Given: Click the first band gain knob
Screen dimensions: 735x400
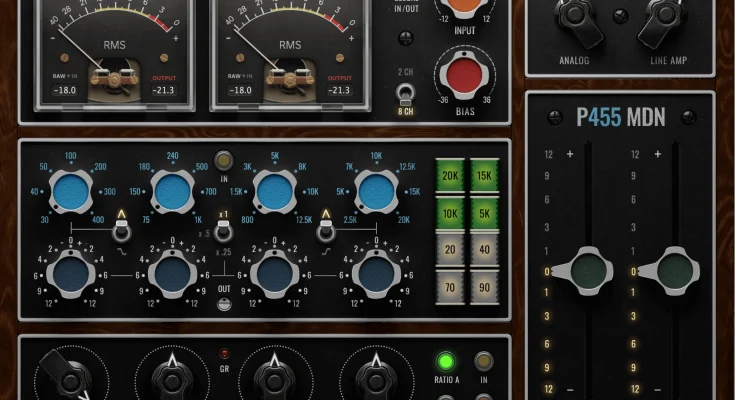Looking at the screenshot, I should point(71,275).
